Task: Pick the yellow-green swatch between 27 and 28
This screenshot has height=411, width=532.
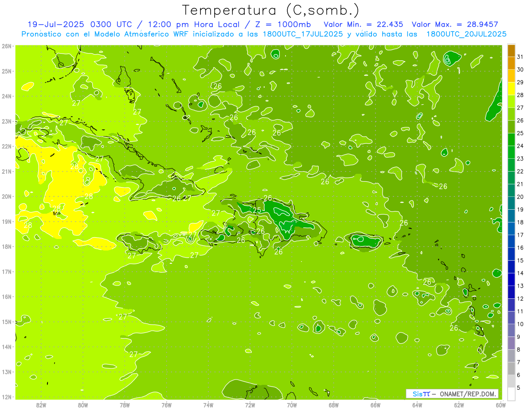Action: coord(511,101)
